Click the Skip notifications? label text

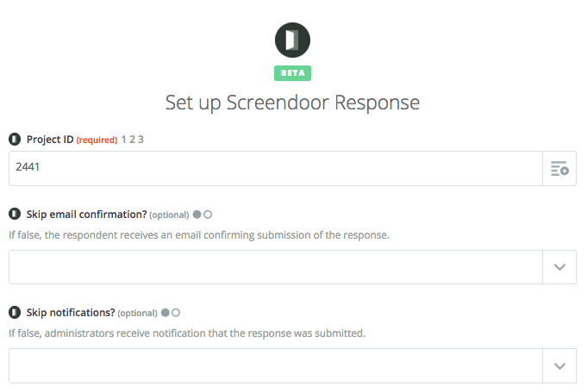(71, 313)
